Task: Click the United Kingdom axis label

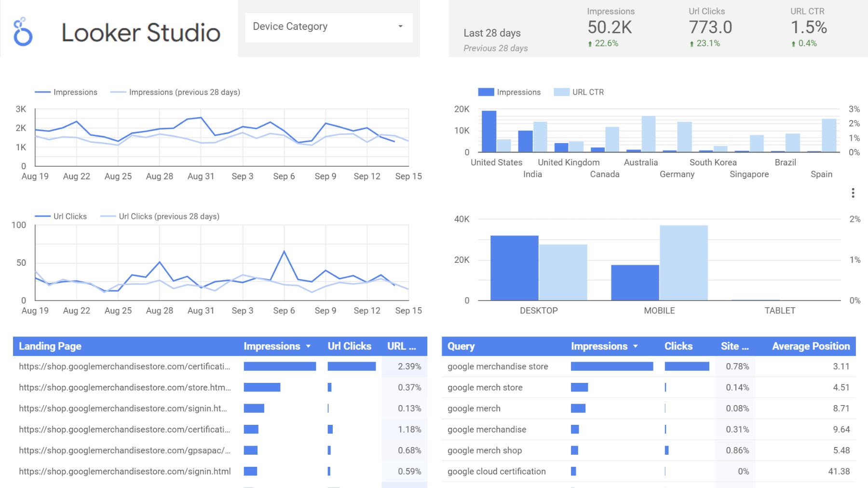Action: (569, 163)
